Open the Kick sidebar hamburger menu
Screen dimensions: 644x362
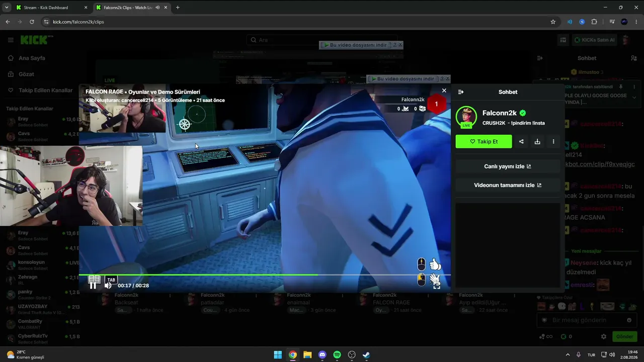point(11,40)
